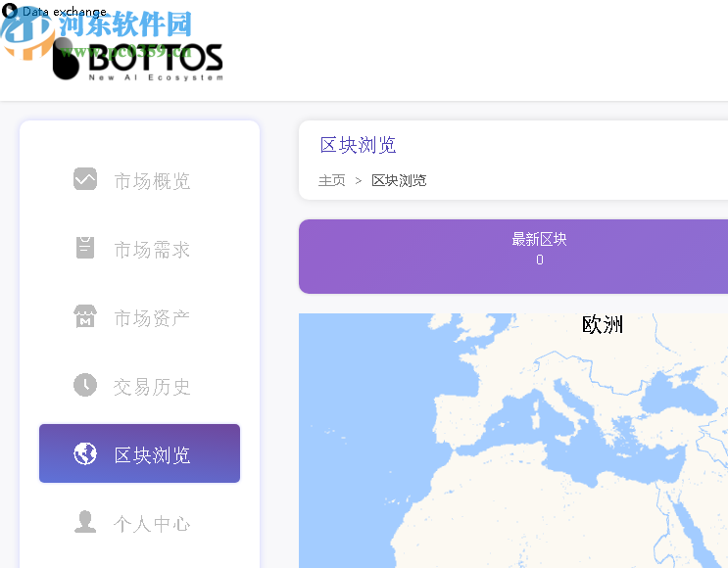Screen dimensions: 728x568
Task: Click the block browser globe icon
Action: tap(85, 453)
